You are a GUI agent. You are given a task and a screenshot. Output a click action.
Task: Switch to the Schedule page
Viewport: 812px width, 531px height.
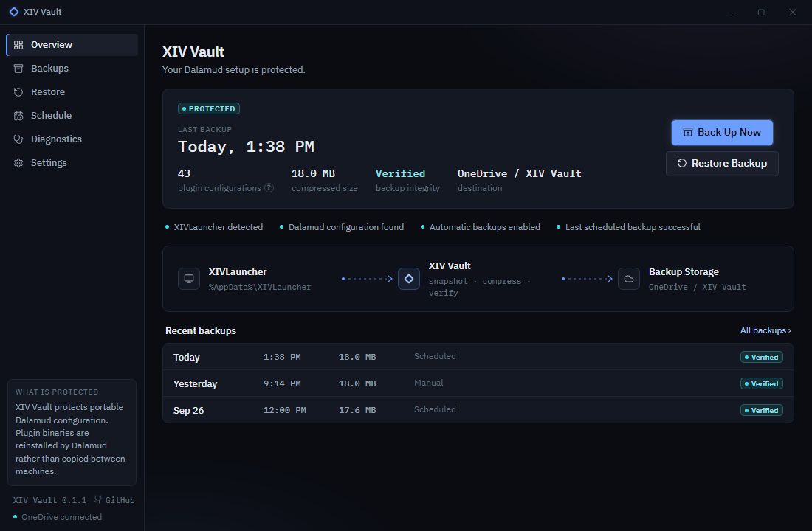pos(72,115)
